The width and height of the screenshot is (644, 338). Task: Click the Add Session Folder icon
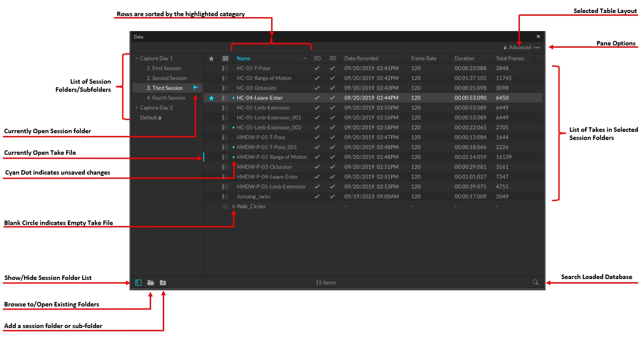pos(162,282)
